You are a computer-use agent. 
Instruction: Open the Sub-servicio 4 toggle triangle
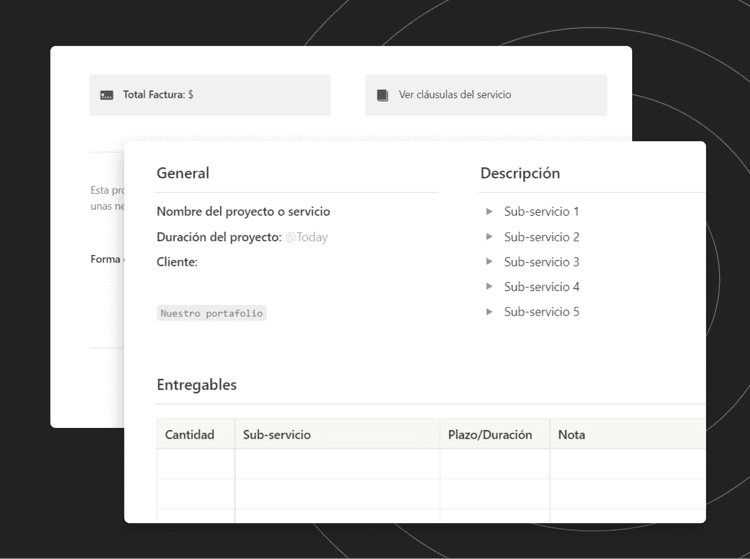click(489, 287)
